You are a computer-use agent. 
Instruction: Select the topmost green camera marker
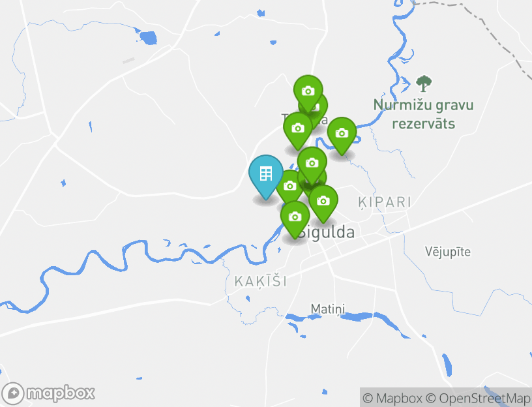pyautogui.click(x=308, y=92)
